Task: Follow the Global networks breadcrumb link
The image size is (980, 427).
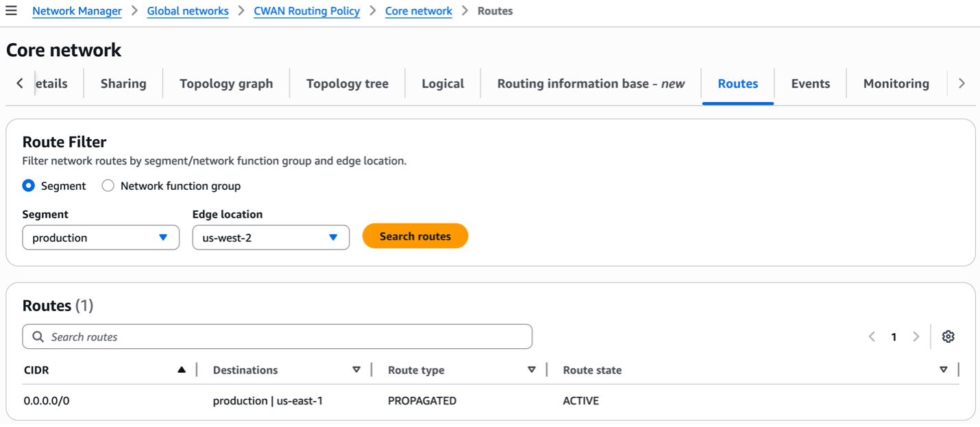Action: pos(187,10)
